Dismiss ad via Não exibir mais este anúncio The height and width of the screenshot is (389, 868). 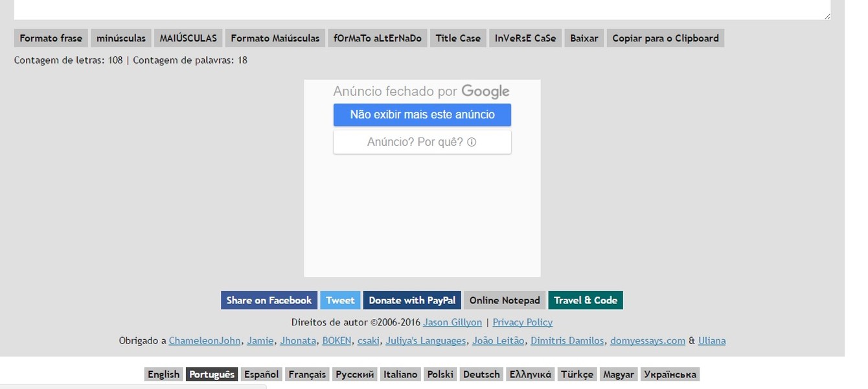[x=422, y=114]
